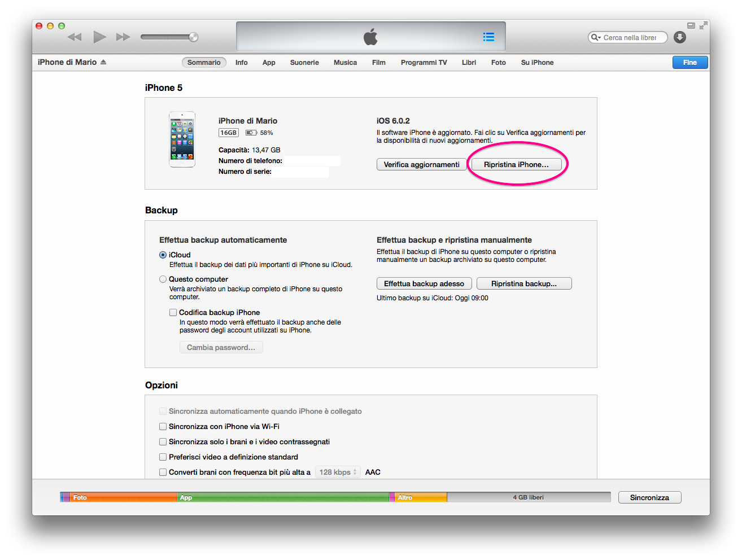Select the Questo computer backup option
This screenshot has height=560, width=742.
pyautogui.click(x=163, y=279)
